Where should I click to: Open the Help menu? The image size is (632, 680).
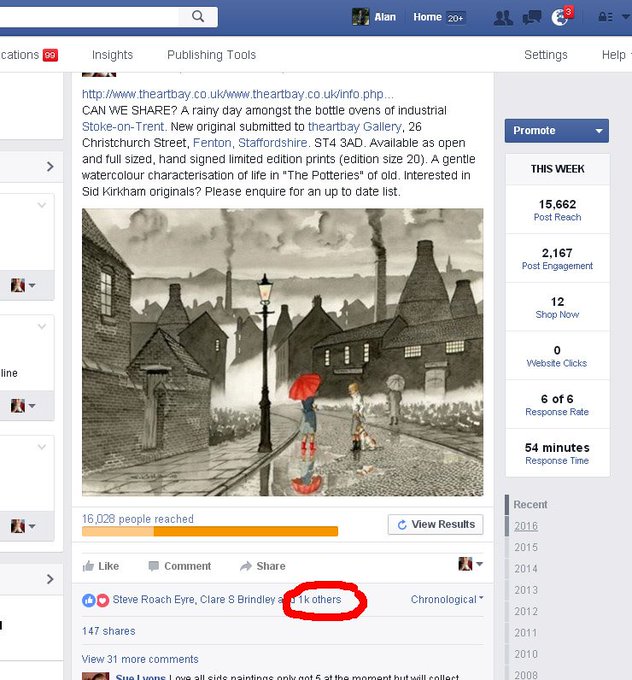pyautogui.click(x=616, y=55)
